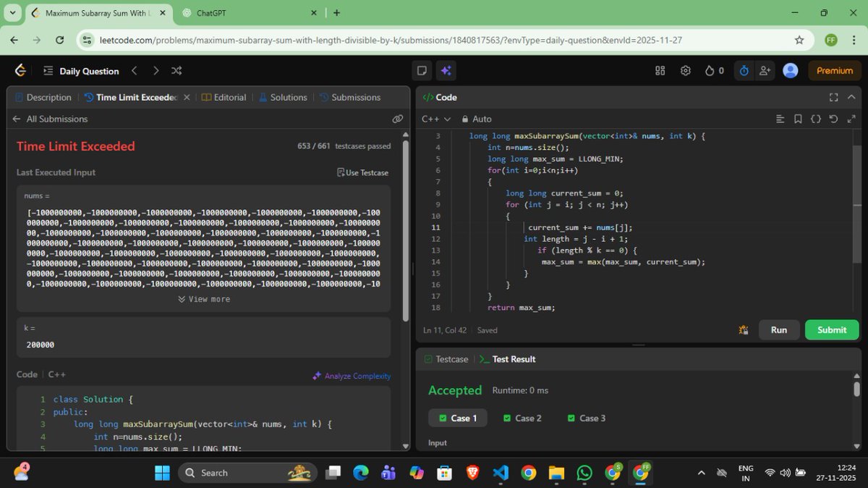The image size is (868, 488).
Task: Switch to Editorial tab
Action: tap(224, 97)
